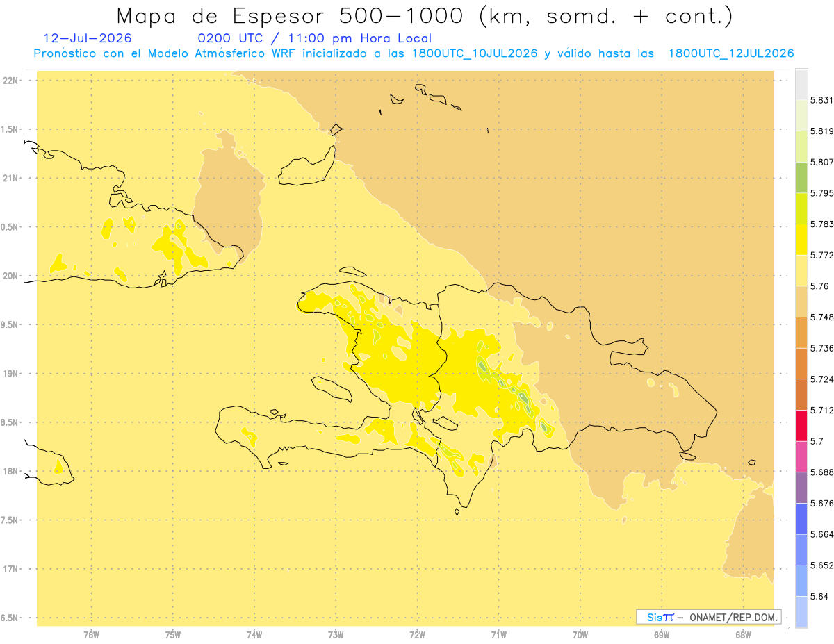Click the legend value 5.688
The height and width of the screenshot is (644, 834).
[x=822, y=472]
